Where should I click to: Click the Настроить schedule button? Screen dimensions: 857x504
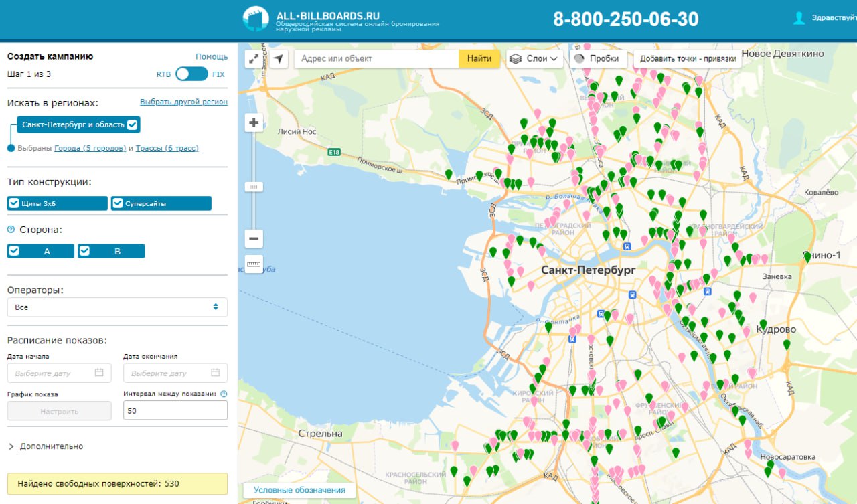[x=60, y=411]
